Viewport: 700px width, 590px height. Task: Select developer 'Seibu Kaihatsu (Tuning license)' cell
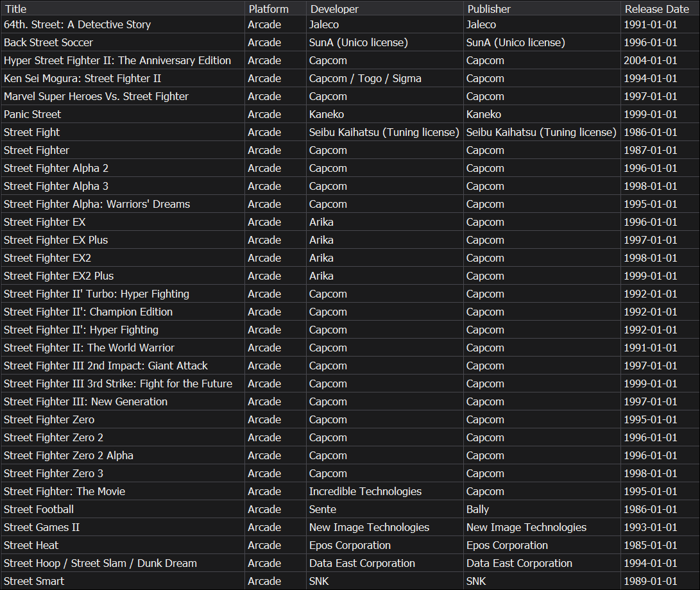tap(384, 132)
